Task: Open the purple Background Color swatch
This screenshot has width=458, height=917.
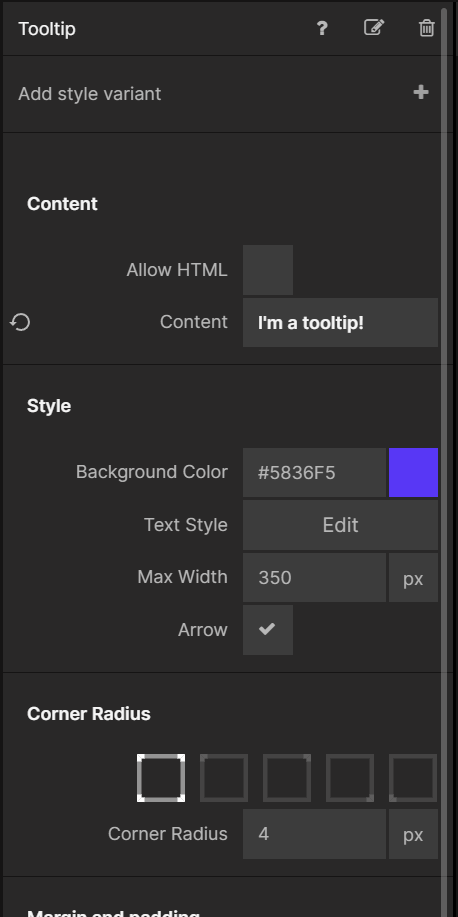Action: (x=413, y=473)
